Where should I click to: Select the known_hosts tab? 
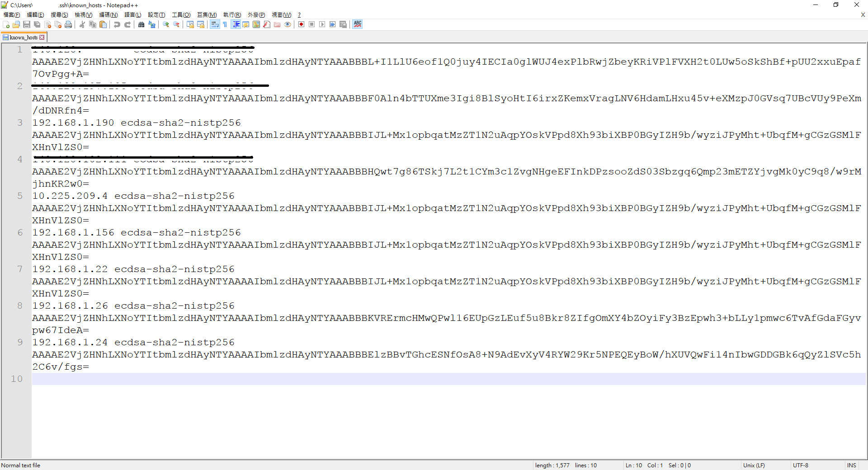click(x=23, y=37)
